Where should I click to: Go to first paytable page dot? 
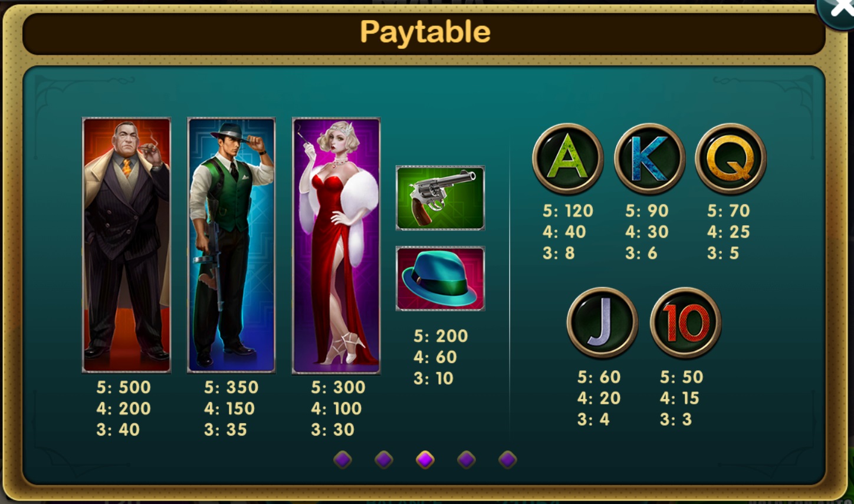tap(343, 459)
